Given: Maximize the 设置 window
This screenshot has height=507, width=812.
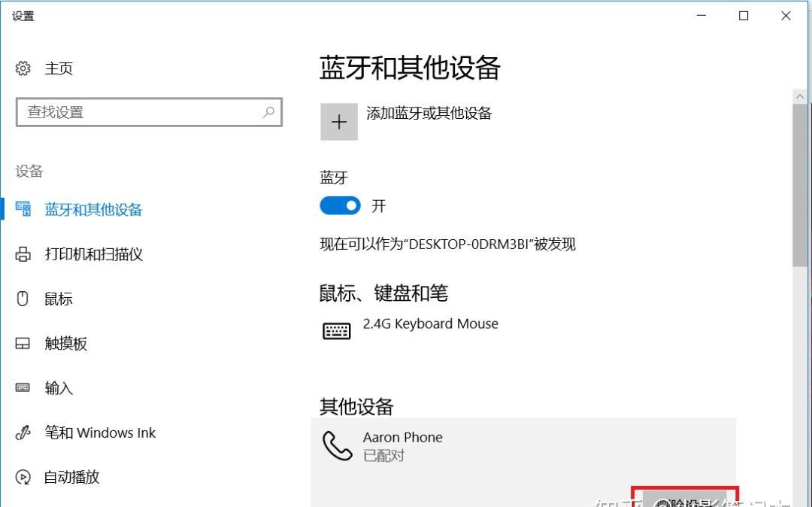Looking at the screenshot, I should (x=744, y=16).
